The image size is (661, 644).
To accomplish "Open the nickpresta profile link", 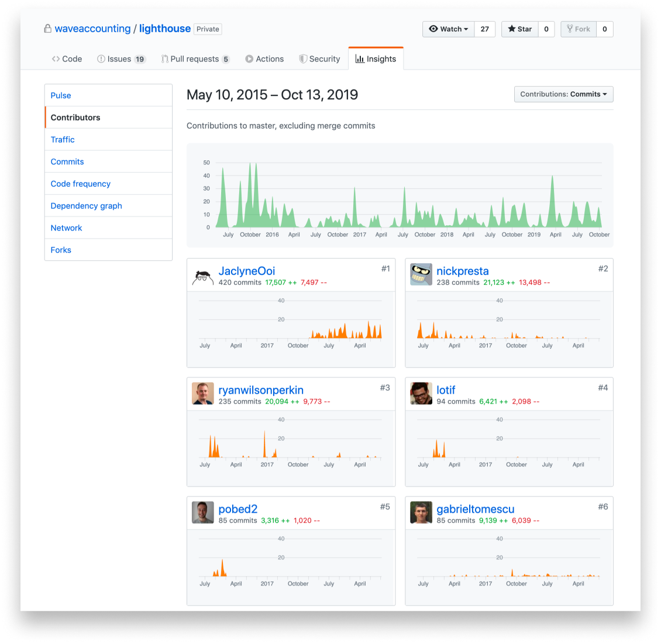I will click(x=463, y=271).
